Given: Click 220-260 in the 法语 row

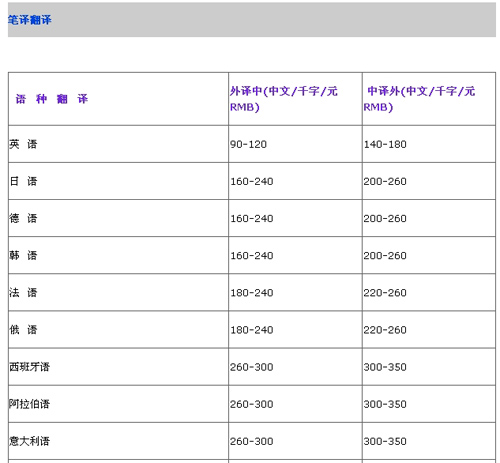Looking at the screenshot, I should pyautogui.click(x=385, y=293).
